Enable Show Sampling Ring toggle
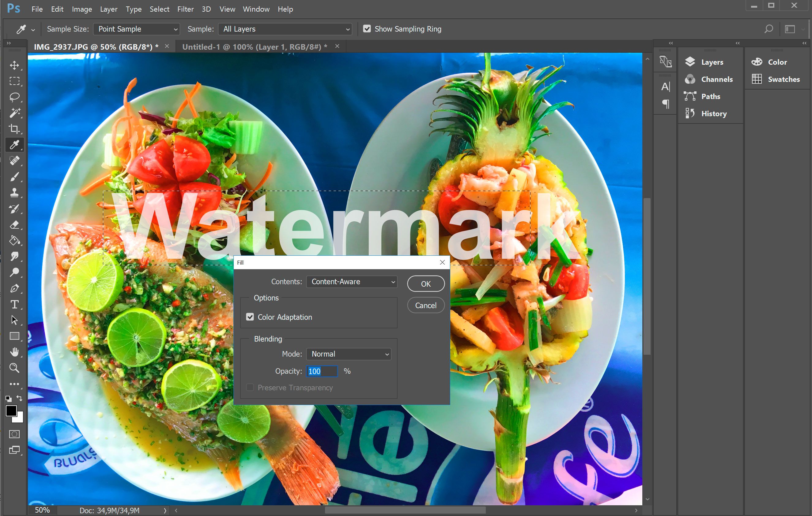The image size is (812, 516). point(368,29)
